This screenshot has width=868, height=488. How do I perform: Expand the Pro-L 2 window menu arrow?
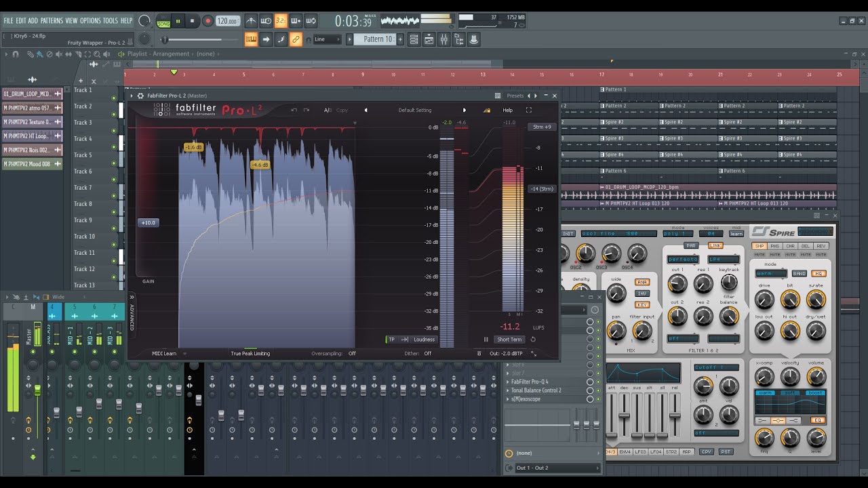132,96
